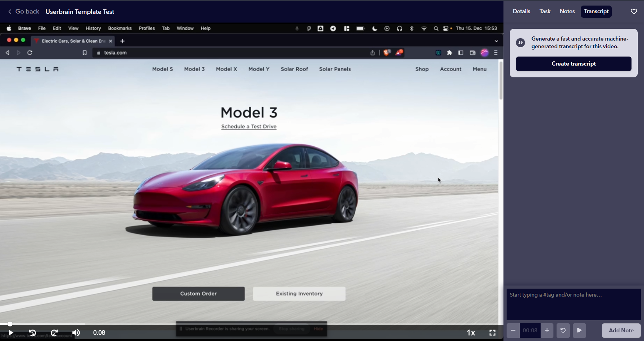Toggle the Do Not Disturb moon icon
Image resolution: width=644 pixels, height=341 pixels.
[375, 28]
